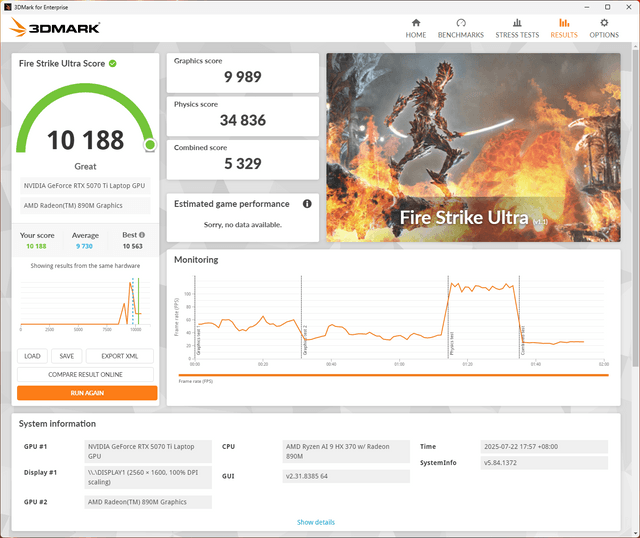Image resolution: width=640 pixels, height=538 pixels.
Task: Click the Fire Strike Ultra Score heading
Action: point(62,63)
